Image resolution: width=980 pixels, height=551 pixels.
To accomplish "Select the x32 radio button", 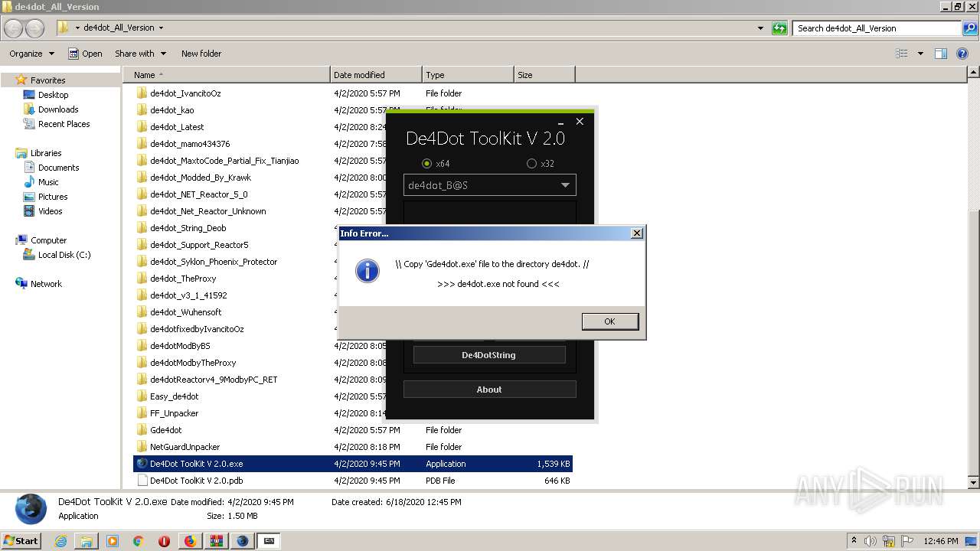I will [x=531, y=164].
